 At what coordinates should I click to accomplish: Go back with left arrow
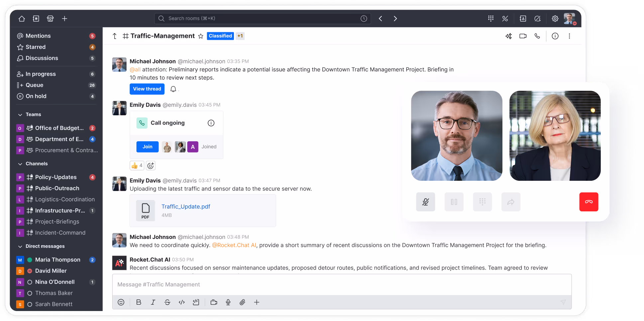tap(380, 19)
